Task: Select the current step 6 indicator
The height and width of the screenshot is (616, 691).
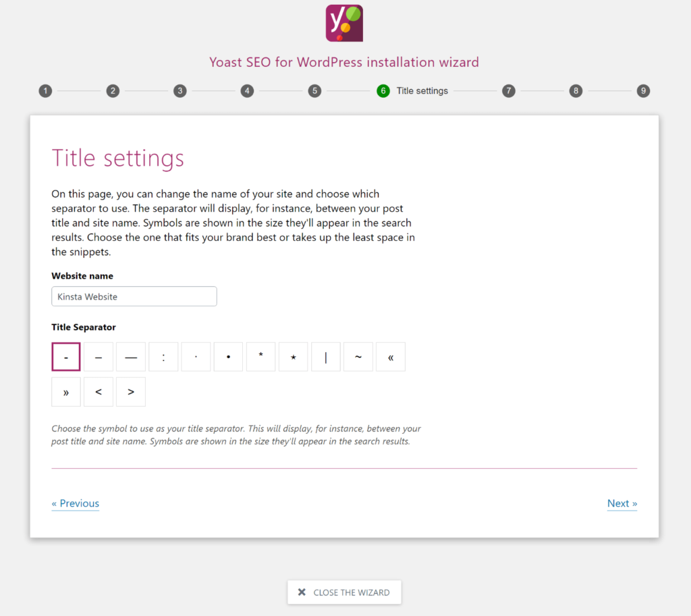Action: click(383, 90)
